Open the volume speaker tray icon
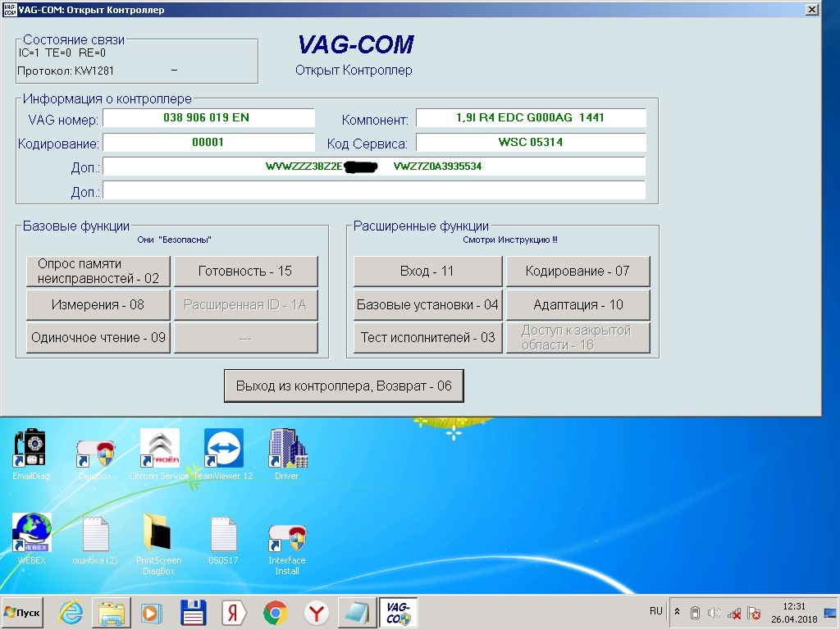840x630 pixels. pyautogui.click(x=714, y=613)
